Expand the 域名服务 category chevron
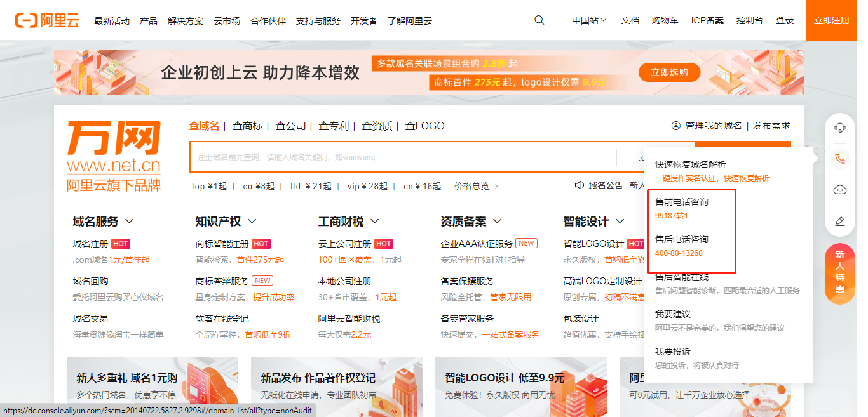This screenshot has width=868, height=417. pyautogui.click(x=130, y=222)
